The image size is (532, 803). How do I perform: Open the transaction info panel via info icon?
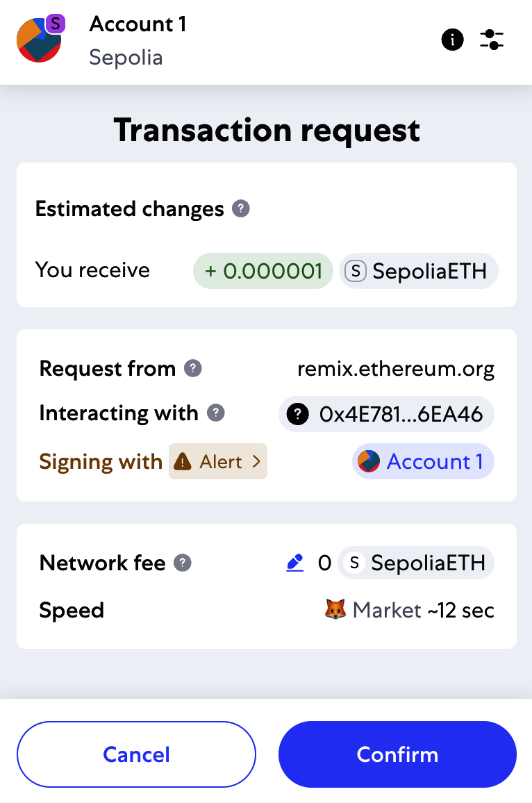(453, 40)
